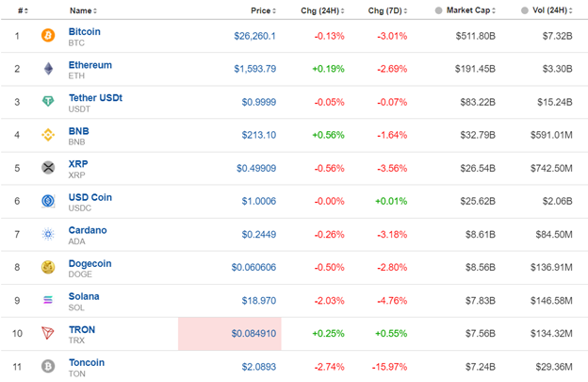The width and height of the screenshot is (588, 382).
Task: Click USD Coin price $1.0006
Action: [259, 201]
